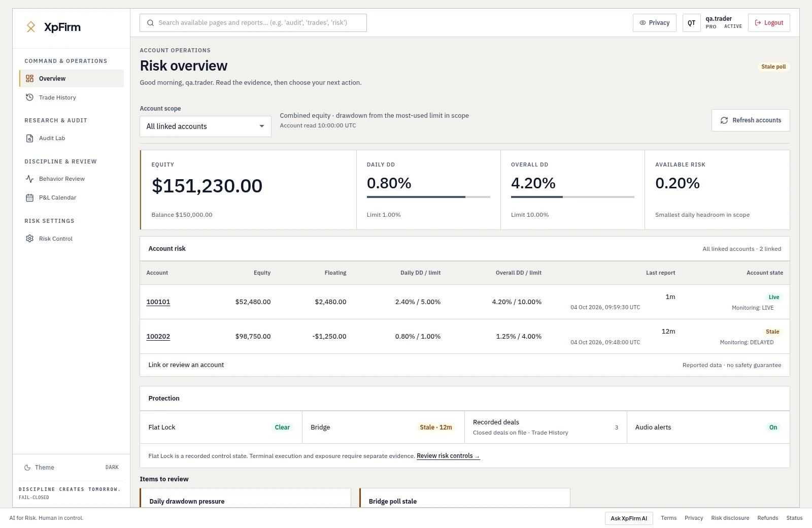Click Link or review an account
This screenshot has width=812, height=528.
pos(186,365)
